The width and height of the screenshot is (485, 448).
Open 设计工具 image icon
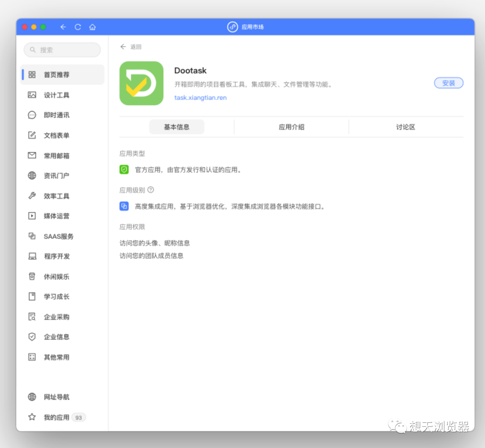pyautogui.click(x=32, y=95)
